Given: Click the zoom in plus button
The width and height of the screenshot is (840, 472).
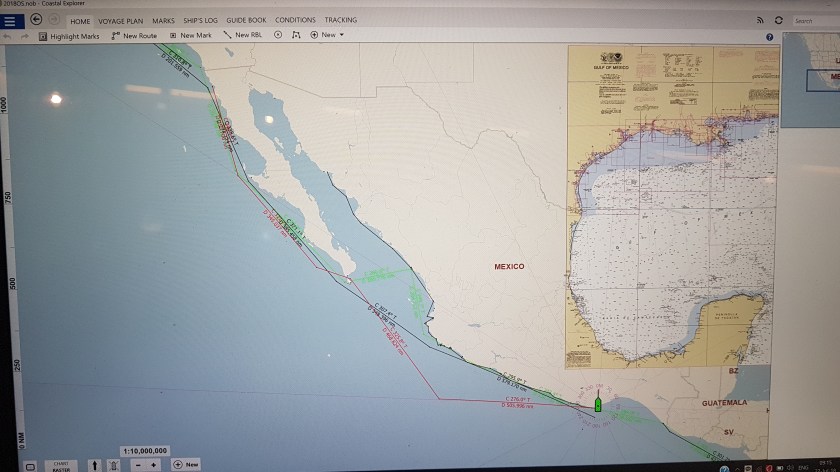Looking at the screenshot, I should [x=153, y=464].
